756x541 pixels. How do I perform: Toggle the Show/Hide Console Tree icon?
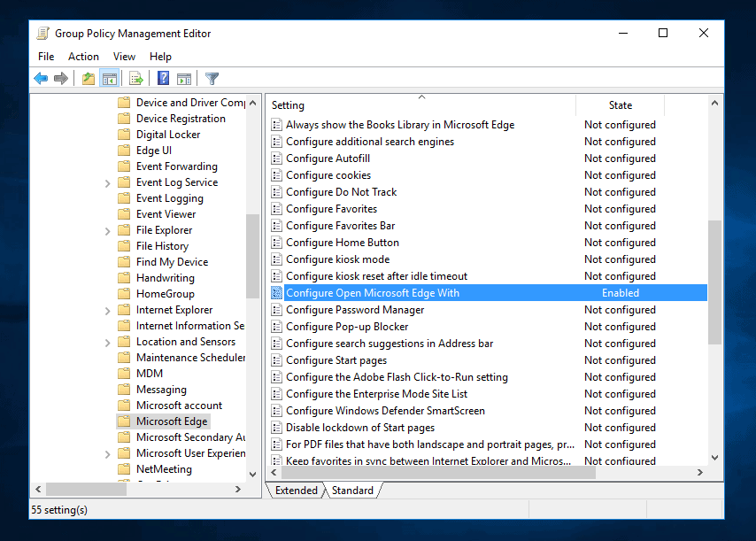[110, 78]
